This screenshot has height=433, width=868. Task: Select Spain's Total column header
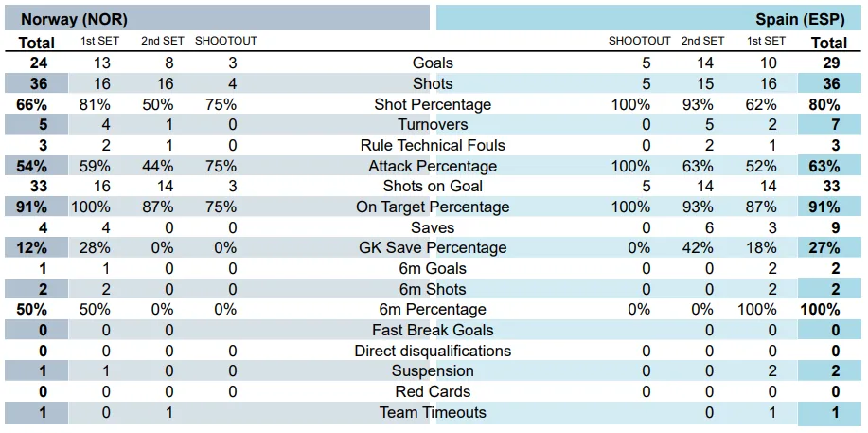pos(829,43)
